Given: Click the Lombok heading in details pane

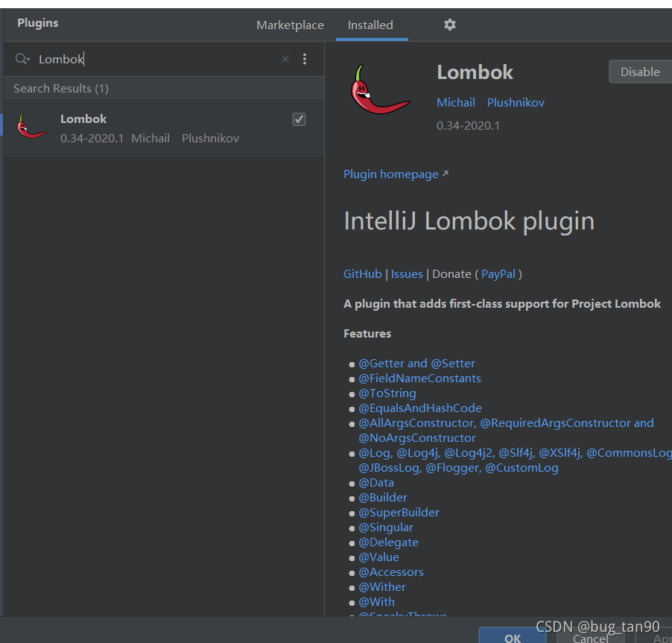Looking at the screenshot, I should [475, 72].
